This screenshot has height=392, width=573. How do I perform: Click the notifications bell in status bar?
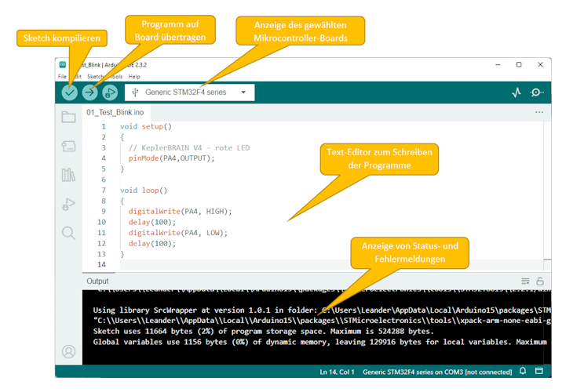(523, 371)
